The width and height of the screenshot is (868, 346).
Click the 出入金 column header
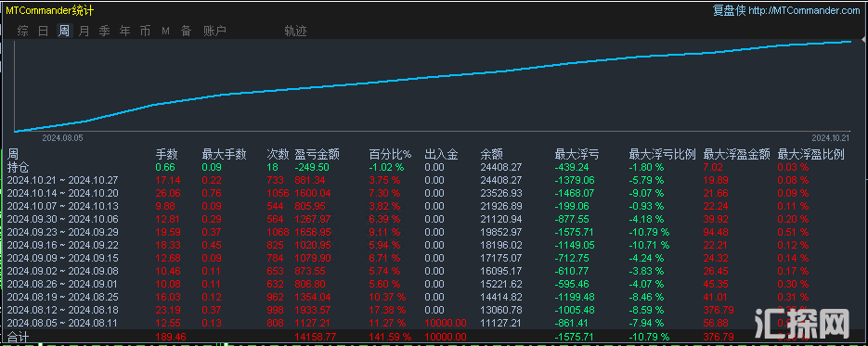point(441,154)
